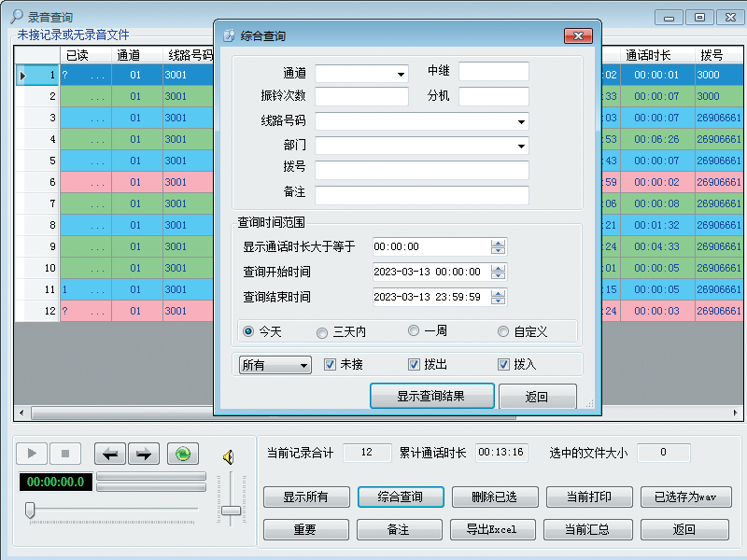This screenshot has width=747, height=560.
Task: Toggle the 拨入 checkbox
Action: point(503,365)
